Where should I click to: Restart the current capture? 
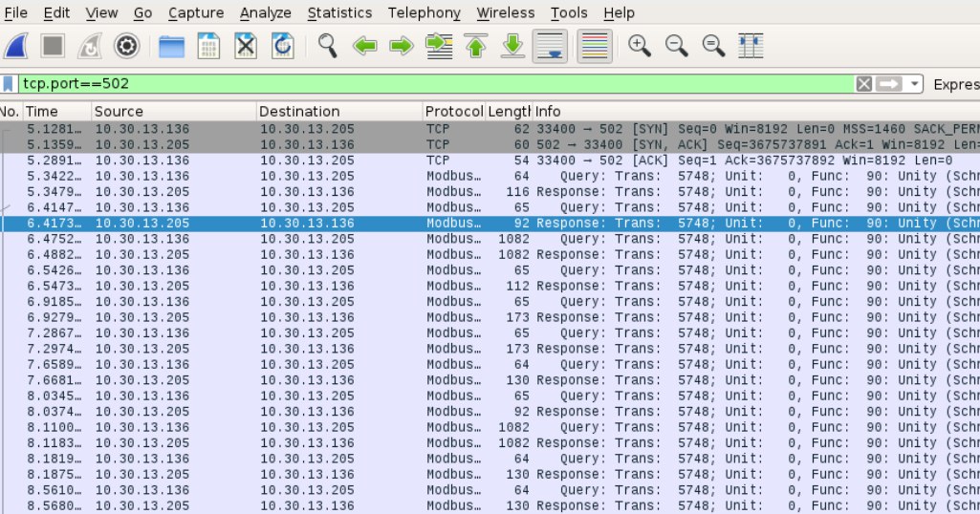(x=89, y=46)
